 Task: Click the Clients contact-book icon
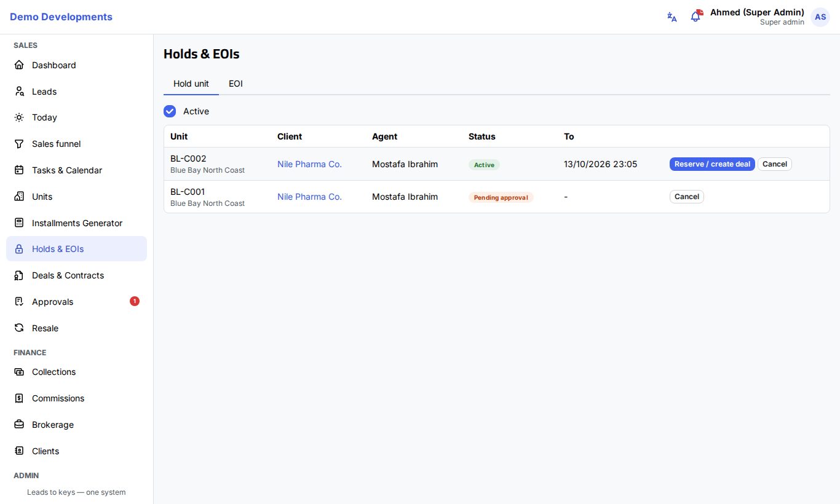point(19,451)
